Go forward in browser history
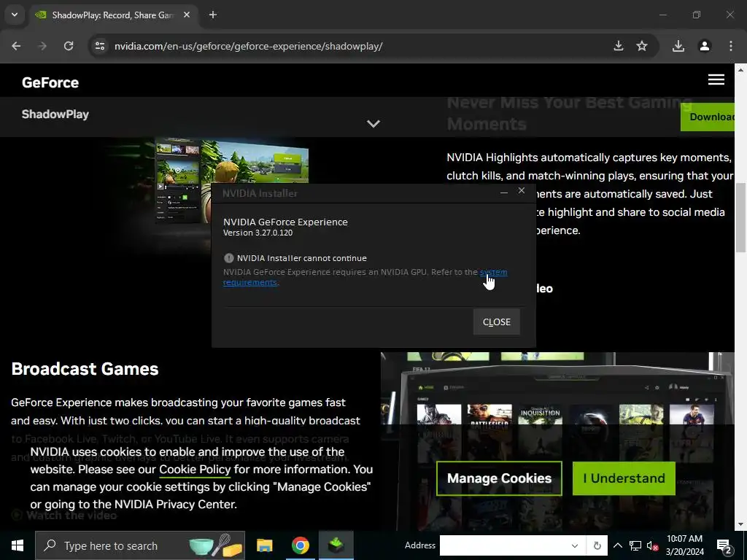Screen dimensions: 747x560 [x=42, y=46]
